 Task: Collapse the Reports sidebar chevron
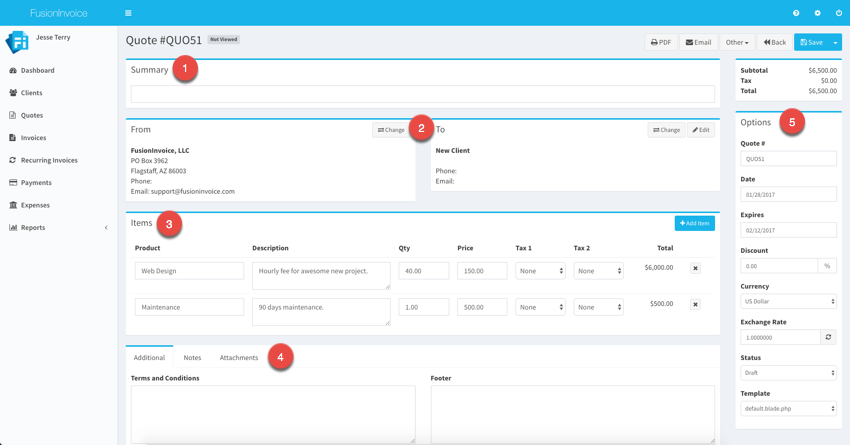tap(107, 228)
